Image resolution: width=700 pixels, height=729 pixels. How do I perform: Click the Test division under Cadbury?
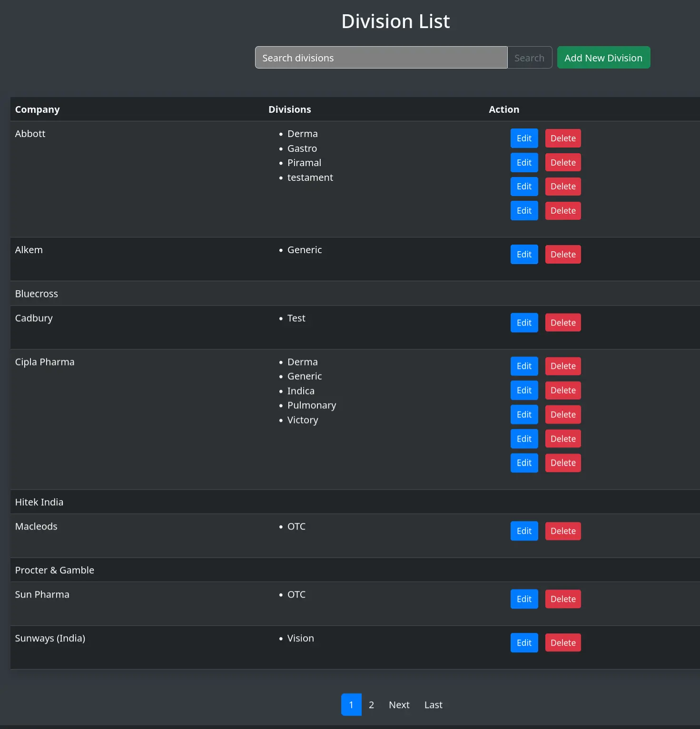point(296,318)
